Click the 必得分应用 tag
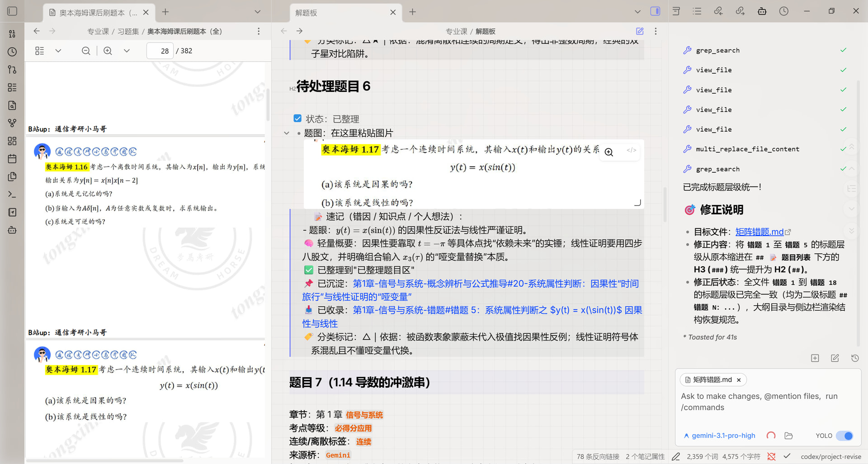 click(x=353, y=428)
